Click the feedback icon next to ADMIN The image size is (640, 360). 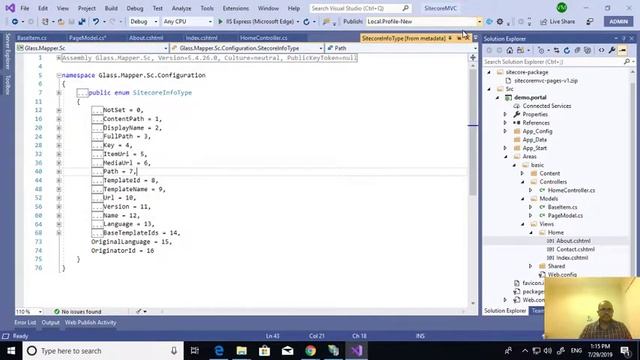click(x=590, y=22)
